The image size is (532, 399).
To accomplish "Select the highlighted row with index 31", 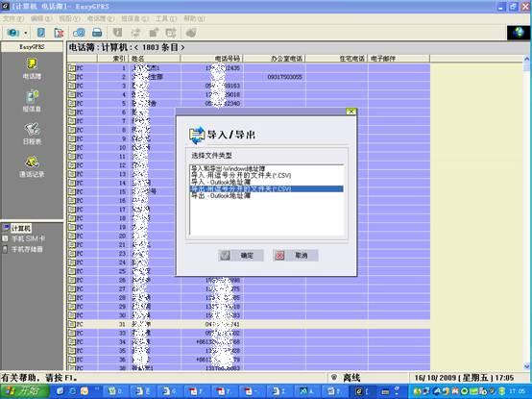I will coord(249,324).
